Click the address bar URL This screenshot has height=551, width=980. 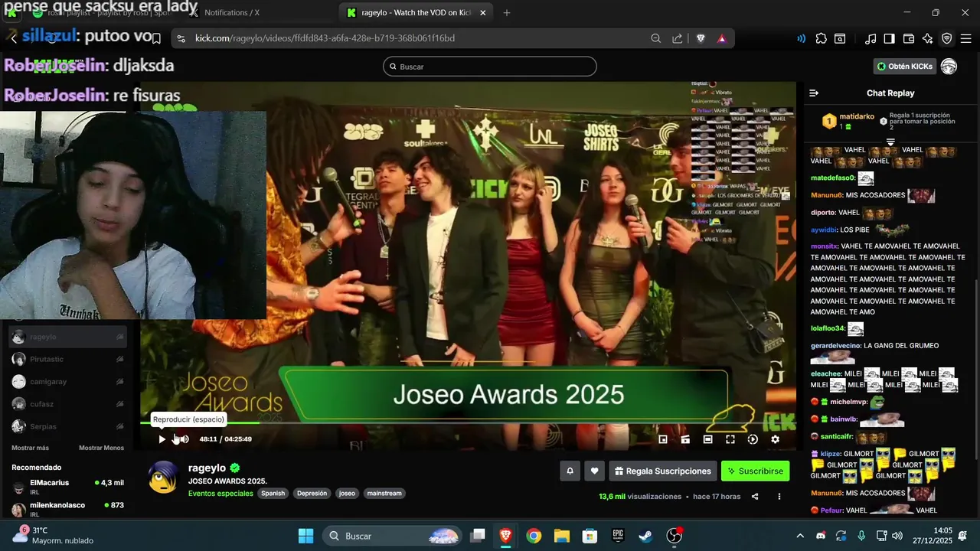pos(325,38)
